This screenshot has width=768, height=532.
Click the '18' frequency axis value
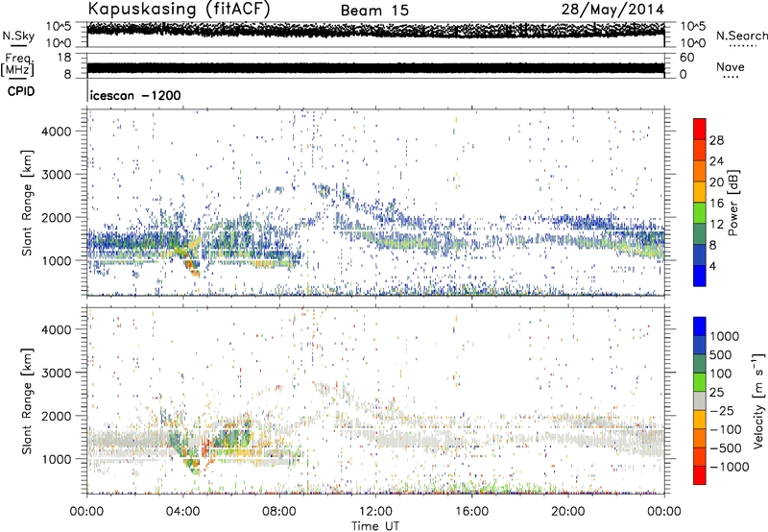[x=64, y=58]
